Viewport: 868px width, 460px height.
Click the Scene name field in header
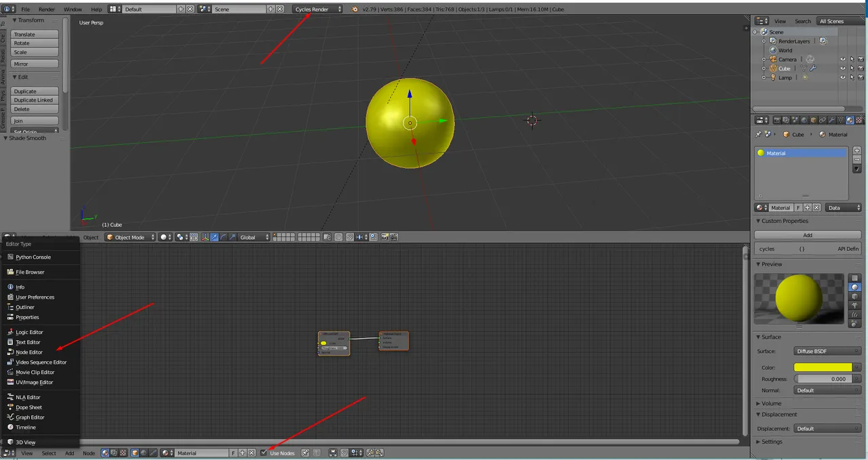point(239,9)
